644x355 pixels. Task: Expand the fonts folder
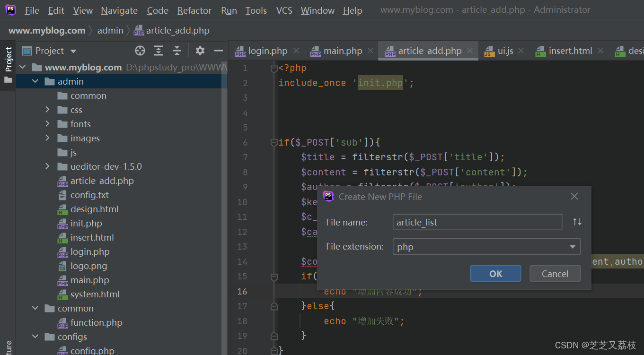[47, 124]
